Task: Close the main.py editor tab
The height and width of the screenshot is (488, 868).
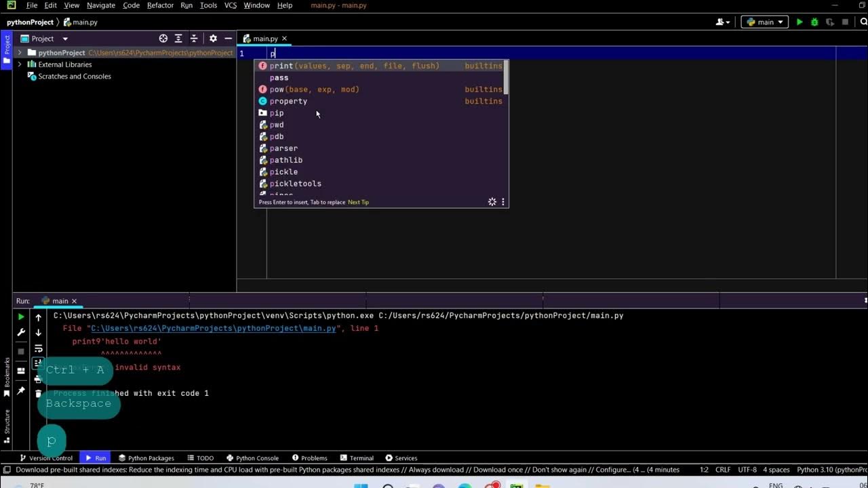Action: 284,39
